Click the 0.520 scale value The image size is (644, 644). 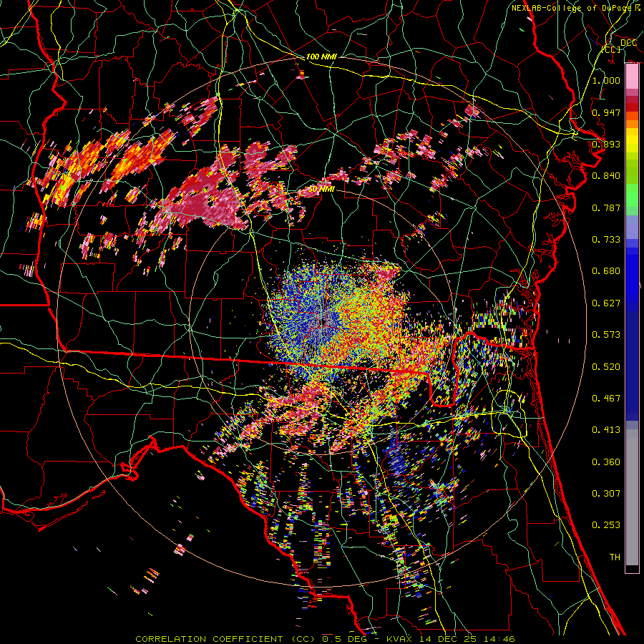click(606, 367)
